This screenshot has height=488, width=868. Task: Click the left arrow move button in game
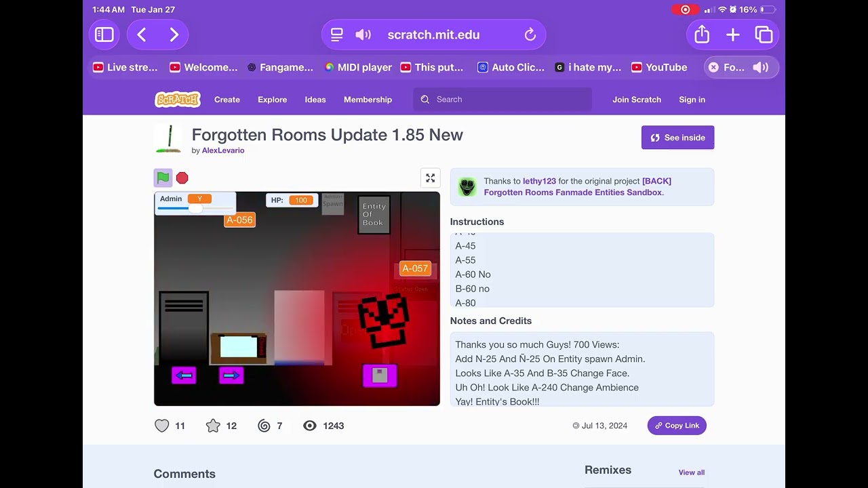click(184, 375)
